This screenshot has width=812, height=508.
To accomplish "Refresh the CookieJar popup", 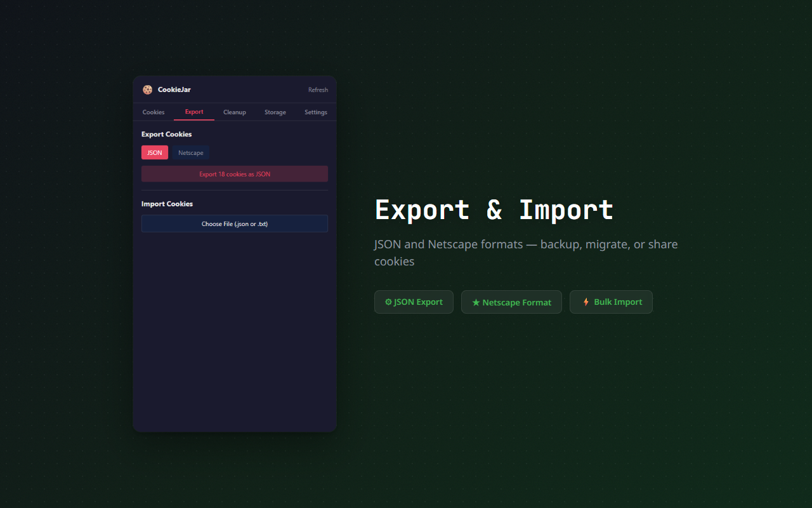I will (318, 90).
